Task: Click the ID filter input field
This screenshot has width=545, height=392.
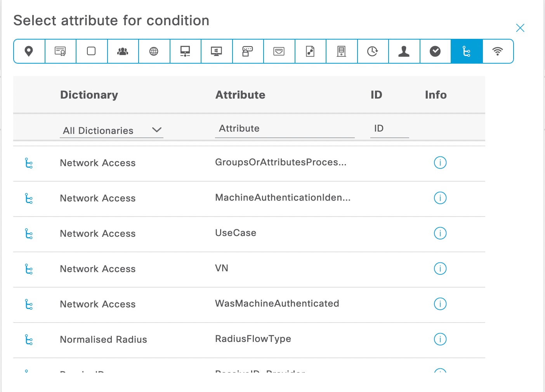Action: point(389,128)
